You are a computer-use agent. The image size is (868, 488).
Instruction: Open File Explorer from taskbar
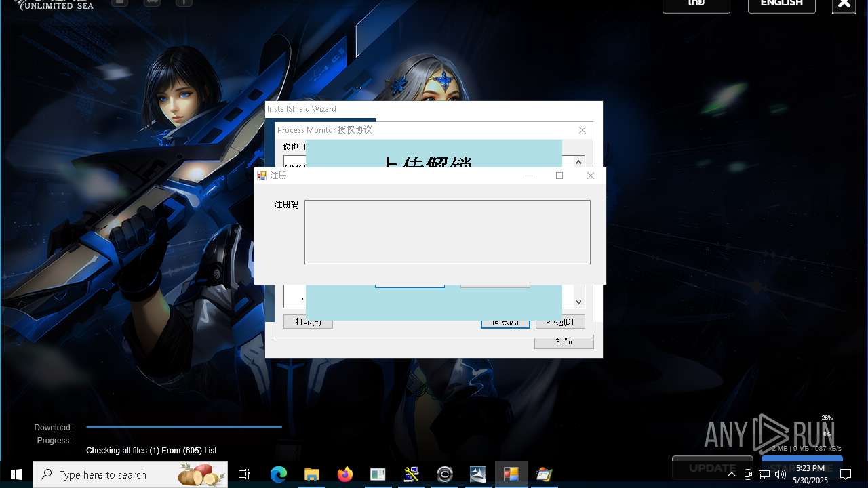312,474
